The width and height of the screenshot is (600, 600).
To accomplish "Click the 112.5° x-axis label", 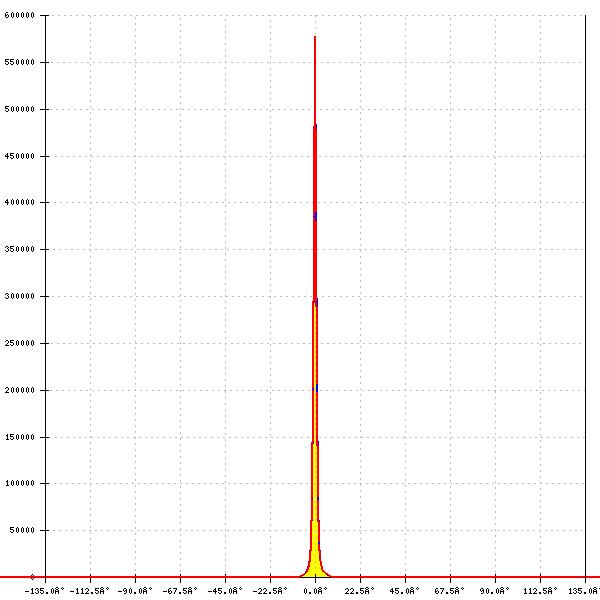I will 540,591.
